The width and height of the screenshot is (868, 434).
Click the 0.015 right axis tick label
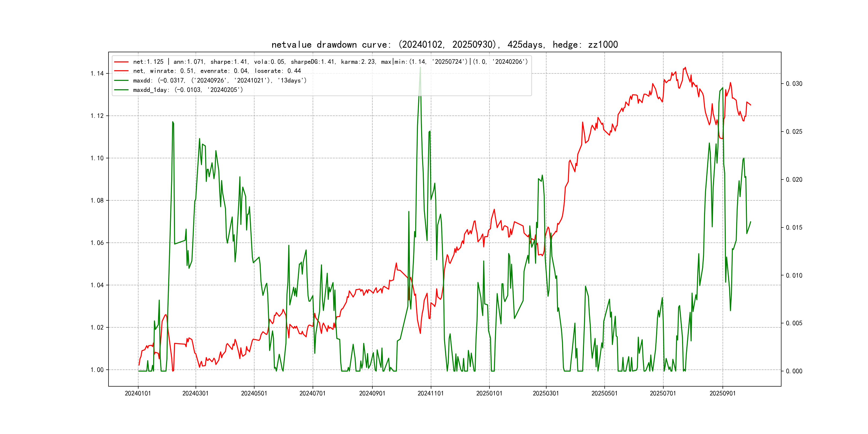pos(794,227)
